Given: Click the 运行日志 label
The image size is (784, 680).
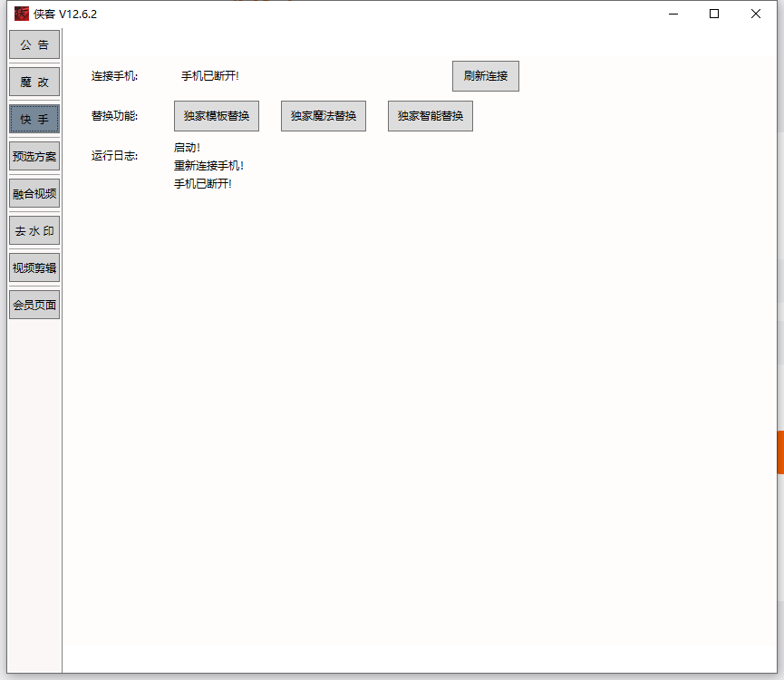Looking at the screenshot, I should pyautogui.click(x=114, y=155).
